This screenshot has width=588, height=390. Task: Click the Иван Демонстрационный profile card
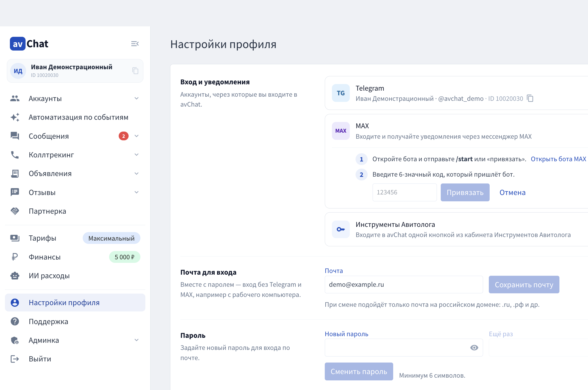(x=75, y=71)
